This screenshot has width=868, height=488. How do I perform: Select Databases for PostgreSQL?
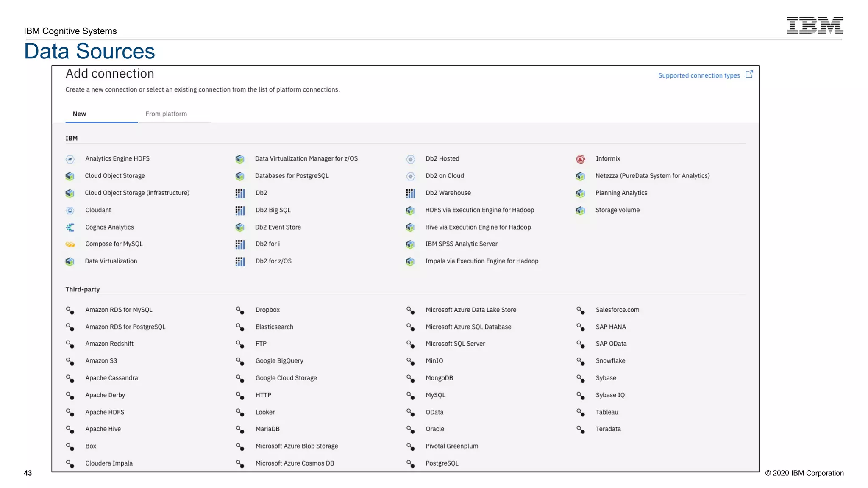click(292, 176)
